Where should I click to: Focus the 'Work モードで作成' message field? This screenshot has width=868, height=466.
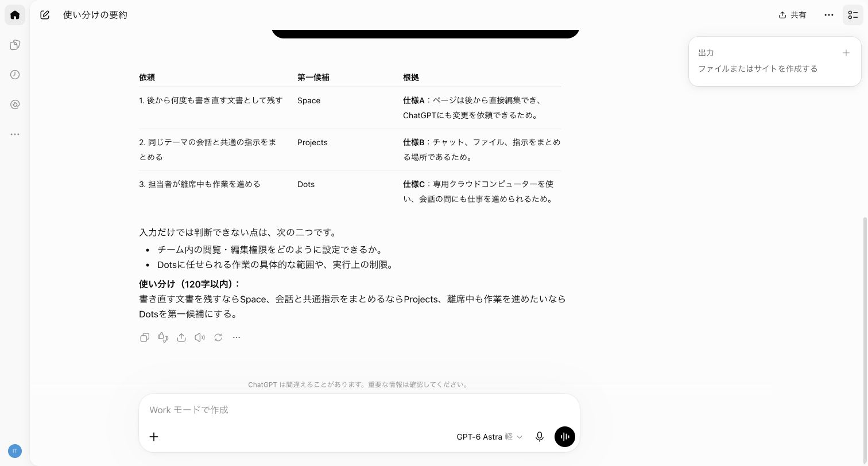point(359,410)
